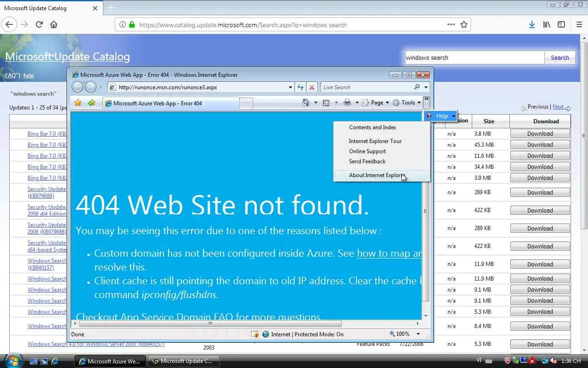Click Download button for 8.4 MB update
The image size is (588, 368).
click(x=540, y=326)
